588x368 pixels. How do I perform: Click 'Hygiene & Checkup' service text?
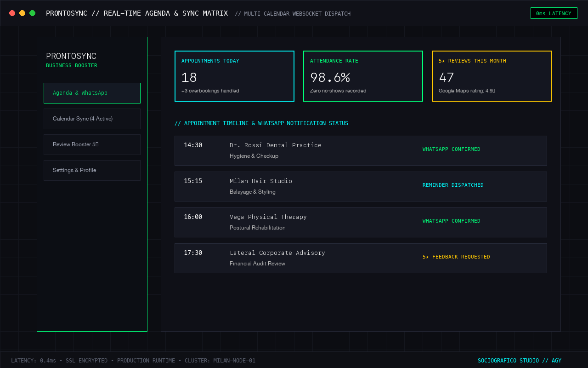pyautogui.click(x=254, y=156)
